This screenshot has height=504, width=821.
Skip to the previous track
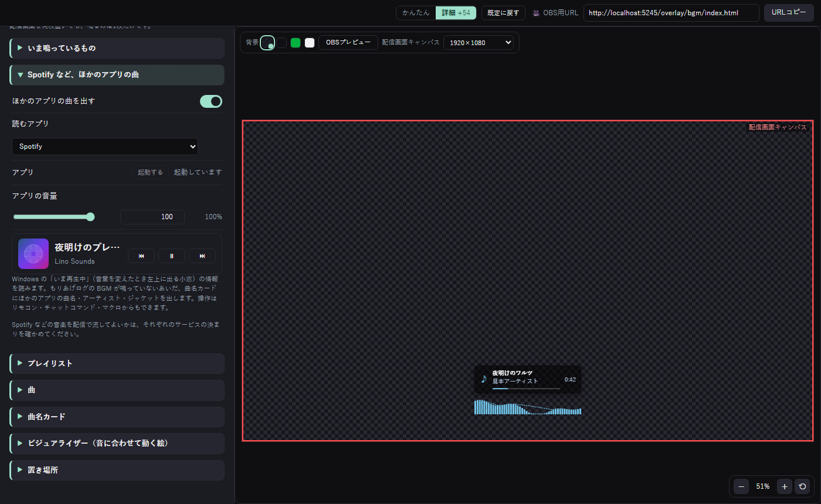141,256
